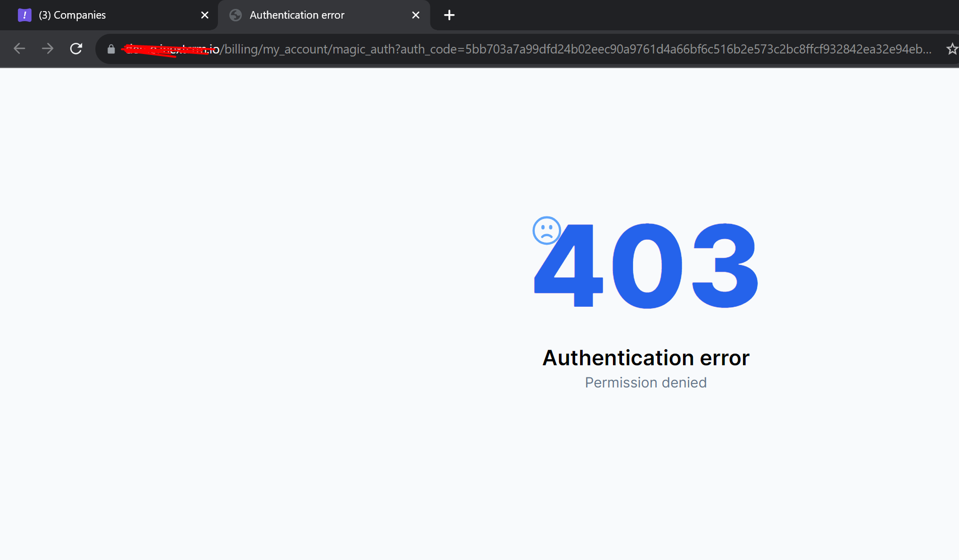The width and height of the screenshot is (959, 560).
Task: Click the auth_code value in the URL
Action: 696,49
